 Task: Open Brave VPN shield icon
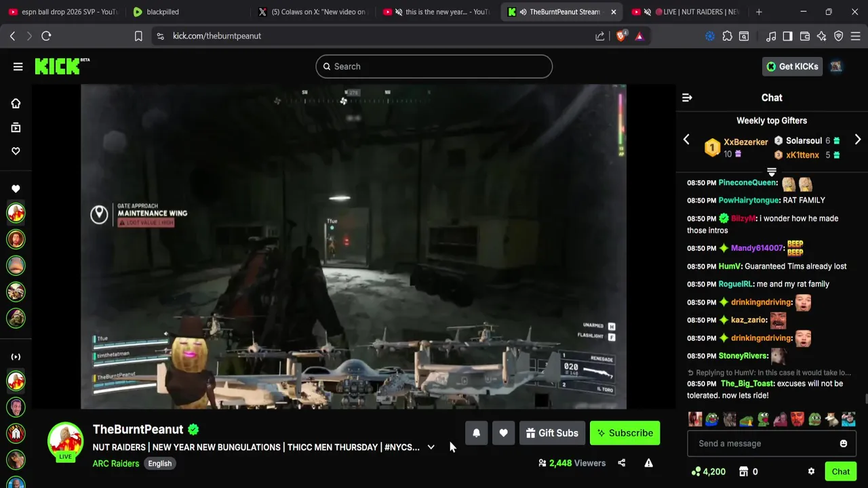coord(838,36)
